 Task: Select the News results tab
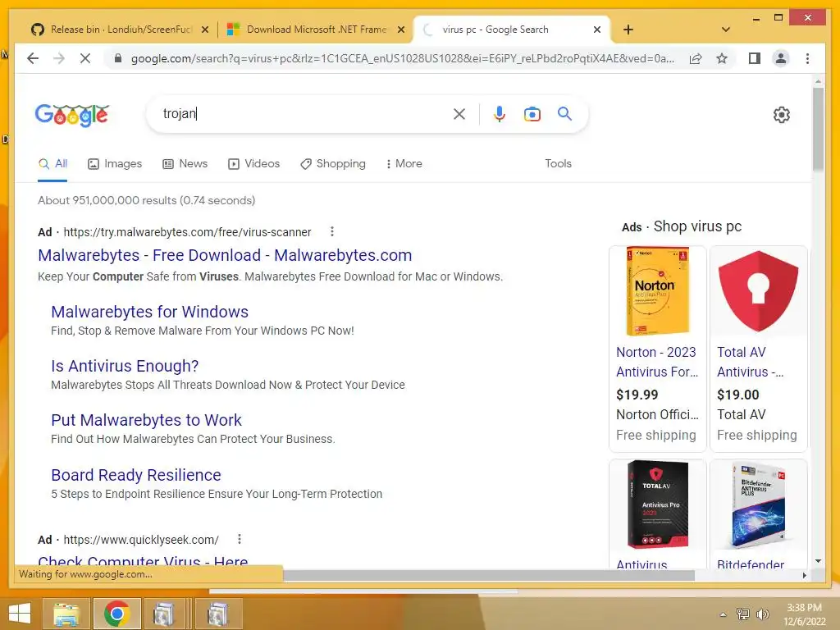[185, 163]
